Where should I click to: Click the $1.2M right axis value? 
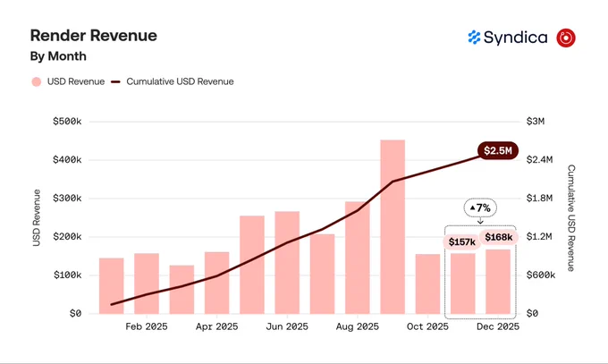tap(539, 237)
